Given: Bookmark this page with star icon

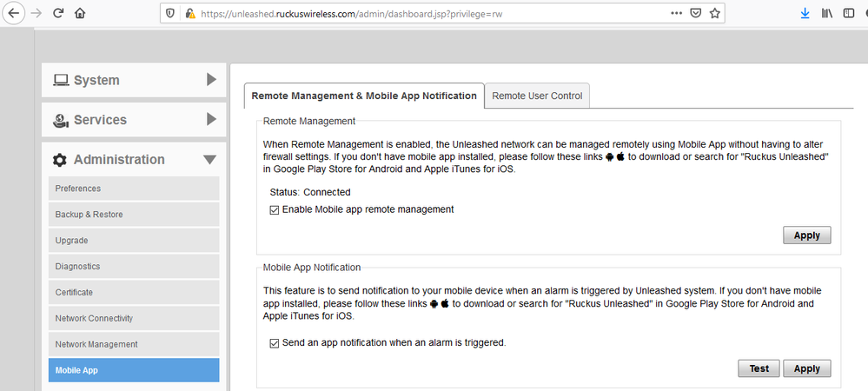Looking at the screenshot, I should (715, 14).
